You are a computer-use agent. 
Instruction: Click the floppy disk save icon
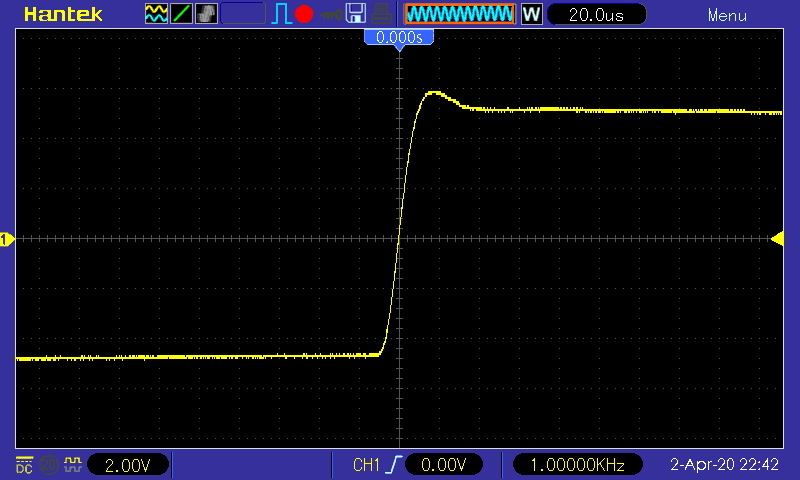click(x=356, y=14)
